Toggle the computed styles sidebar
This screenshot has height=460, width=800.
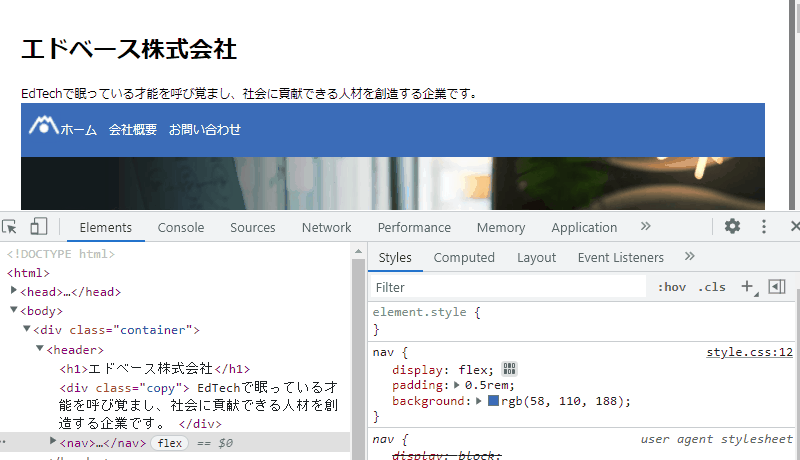click(777, 287)
